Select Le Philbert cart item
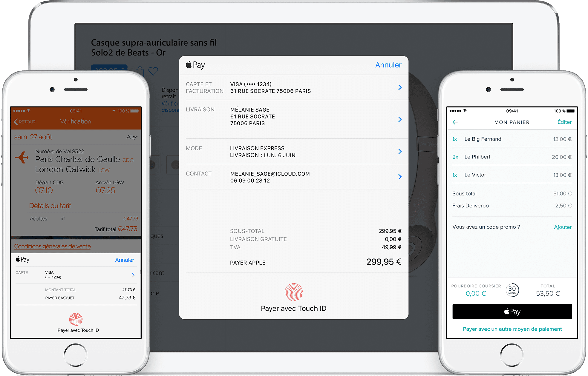588x376 pixels. click(512, 157)
